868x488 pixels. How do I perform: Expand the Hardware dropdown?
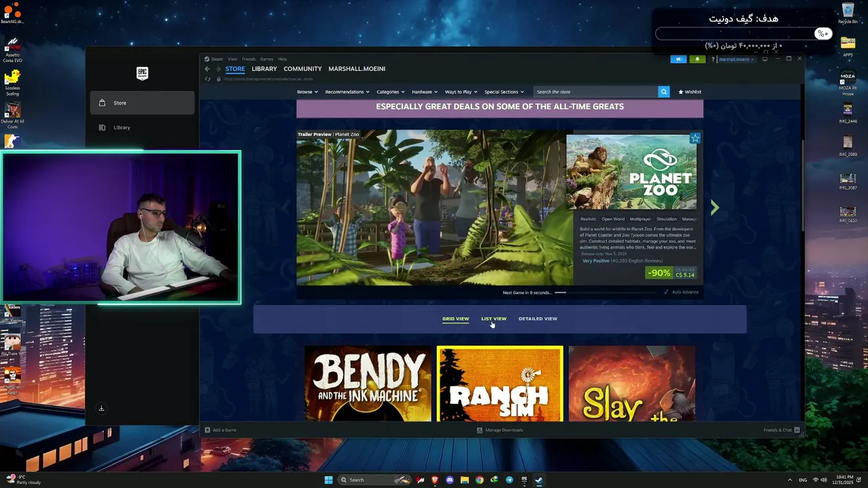click(425, 91)
